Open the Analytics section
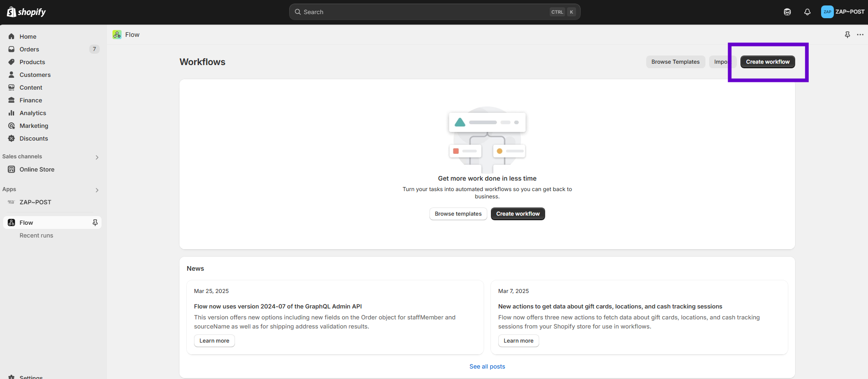Image resolution: width=868 pixels, height=379 pixels. point(33,113)
